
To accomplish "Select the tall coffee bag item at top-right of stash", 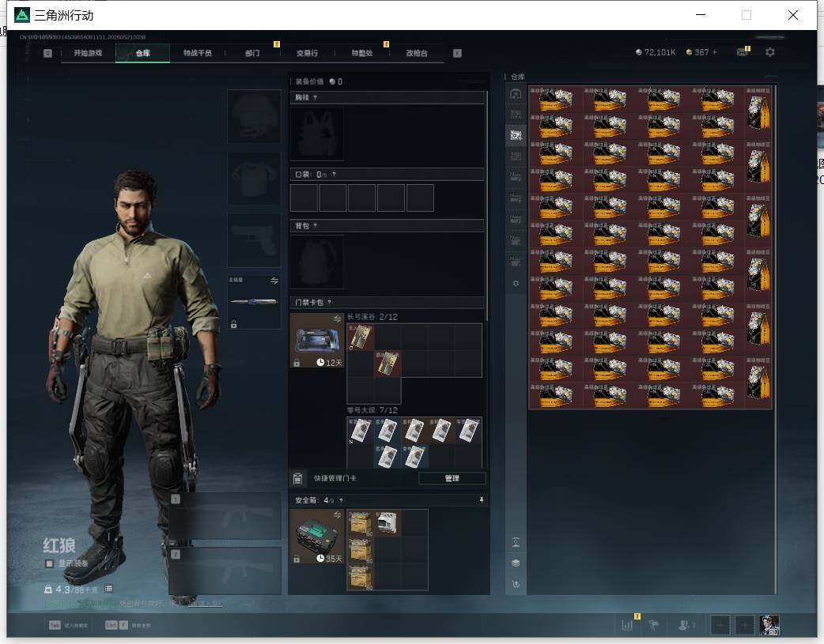I will point(758,112).
